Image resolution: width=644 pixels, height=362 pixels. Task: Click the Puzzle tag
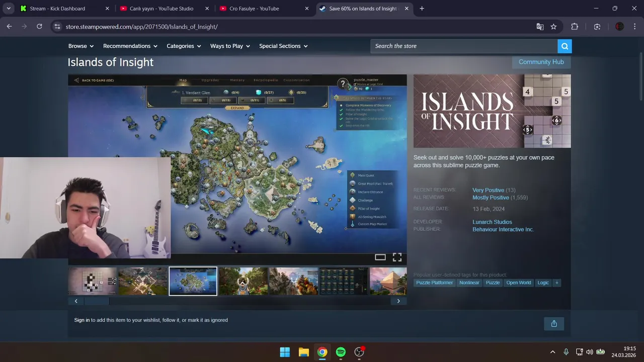pyautogui.click(x=493, y=283)
